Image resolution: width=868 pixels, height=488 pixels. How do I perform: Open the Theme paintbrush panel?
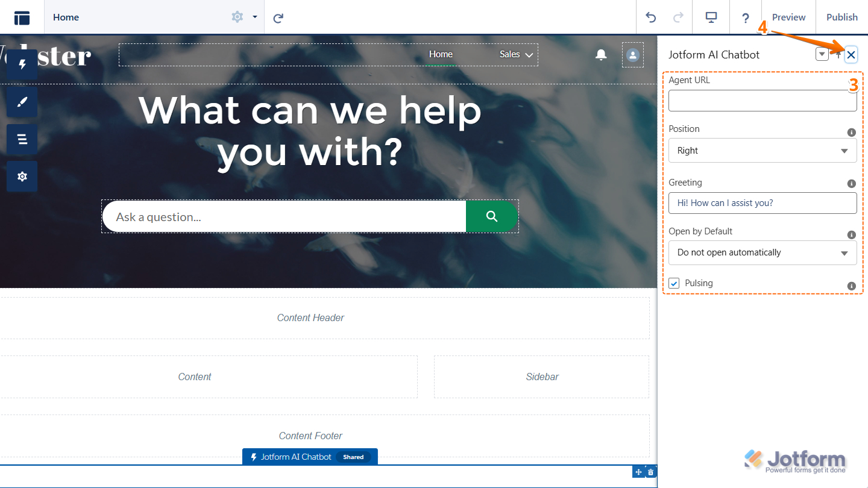click(x=22, y=102)
